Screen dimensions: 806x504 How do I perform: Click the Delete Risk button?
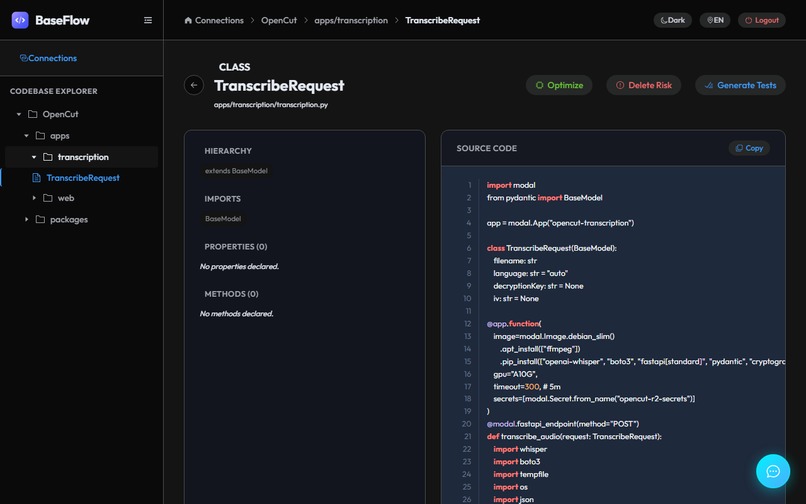coord(644,85)
